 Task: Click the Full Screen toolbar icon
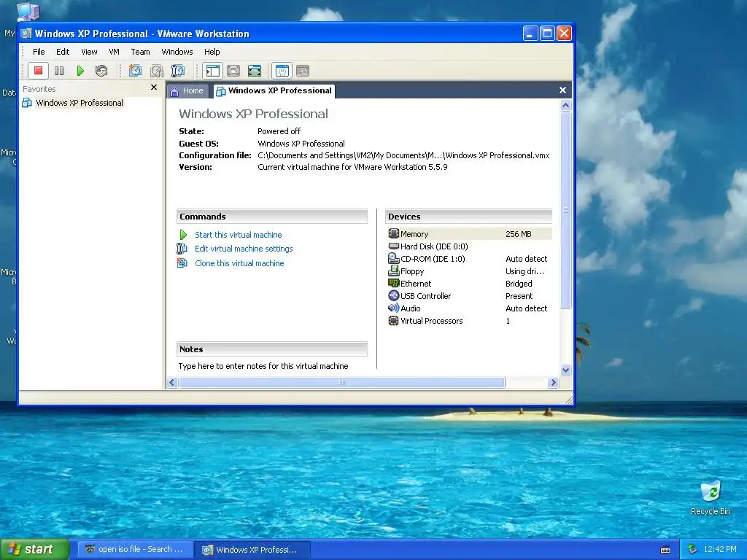click(255, 71)
